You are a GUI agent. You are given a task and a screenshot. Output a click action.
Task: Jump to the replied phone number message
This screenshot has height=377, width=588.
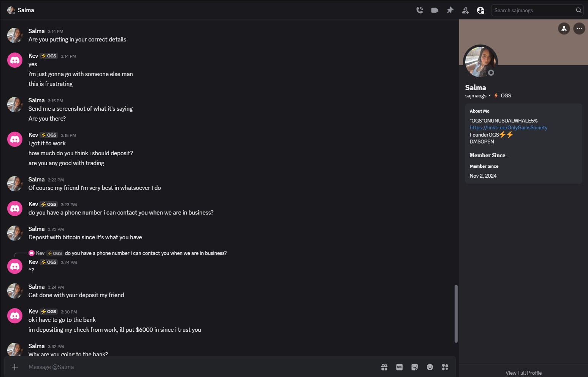tap(146, 253)
